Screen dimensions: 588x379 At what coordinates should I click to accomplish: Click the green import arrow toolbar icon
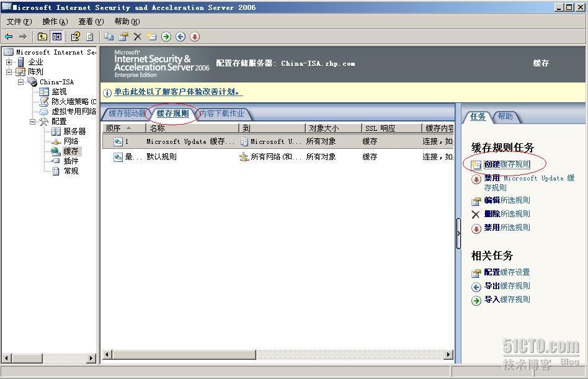[166, 37]
